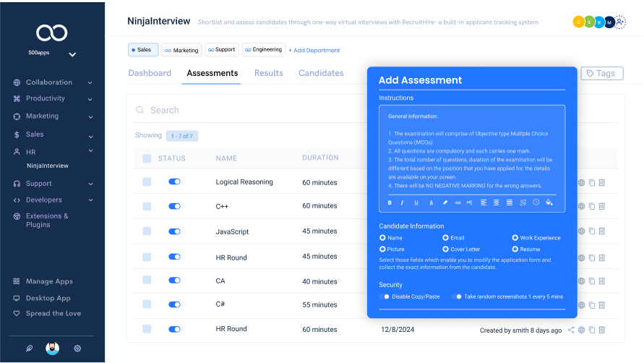The image size is (644, 363).
Task: Select the Marketing department chip
Action: [181, 50]
